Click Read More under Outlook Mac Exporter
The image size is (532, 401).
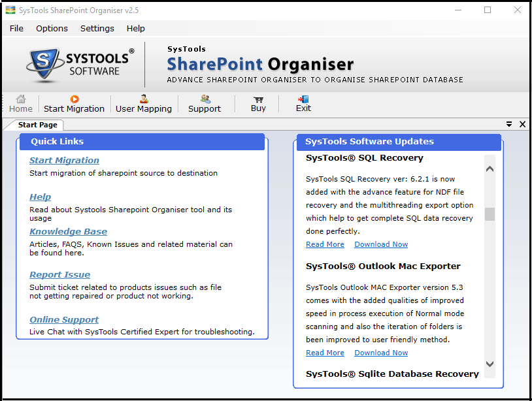(325, 353)
